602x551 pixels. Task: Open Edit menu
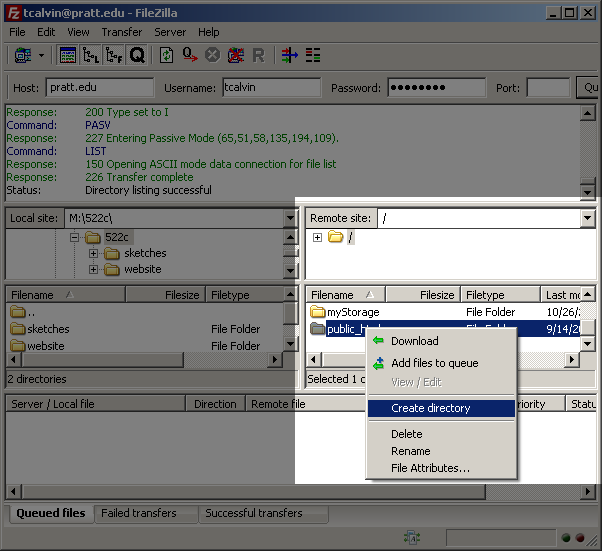pos(46,32)
